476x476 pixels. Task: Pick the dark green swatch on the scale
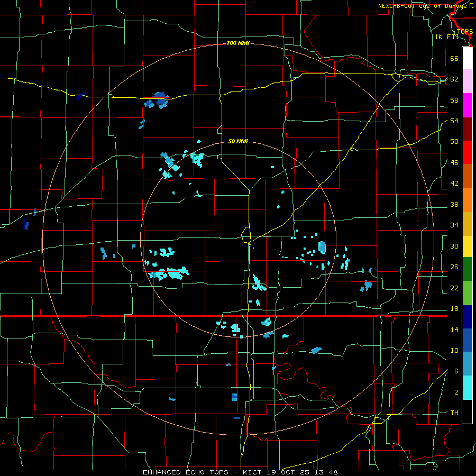coord(467,269)
